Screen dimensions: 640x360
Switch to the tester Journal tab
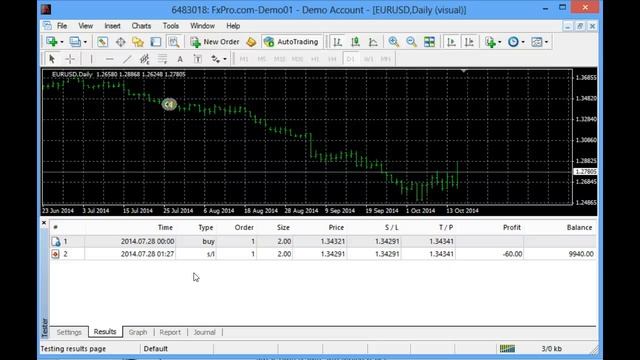point(204,332)
